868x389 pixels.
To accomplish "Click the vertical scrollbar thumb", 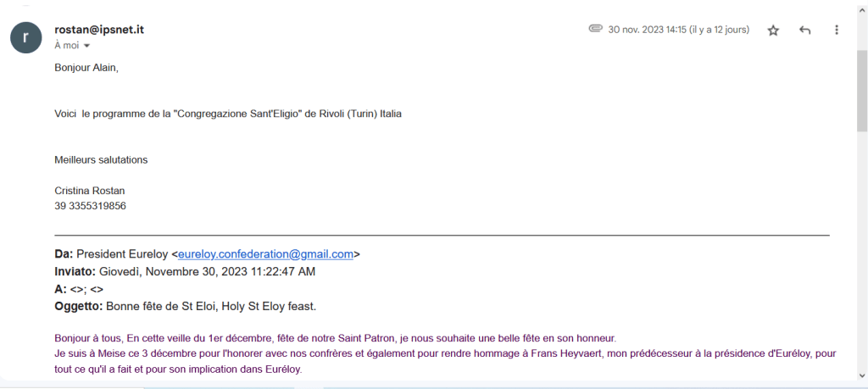I will pyautogui.click(x=862, y=89).
